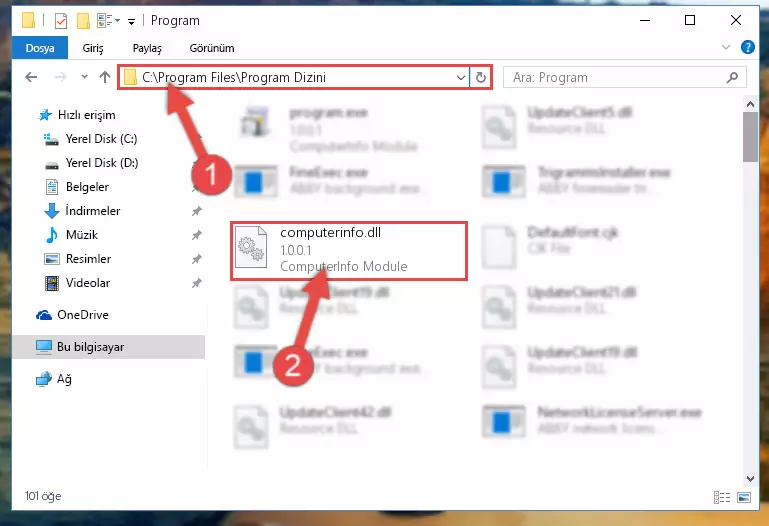This screenshot has height=526, width=769.
Task: Close the Program window
Action: click(736, 20)
